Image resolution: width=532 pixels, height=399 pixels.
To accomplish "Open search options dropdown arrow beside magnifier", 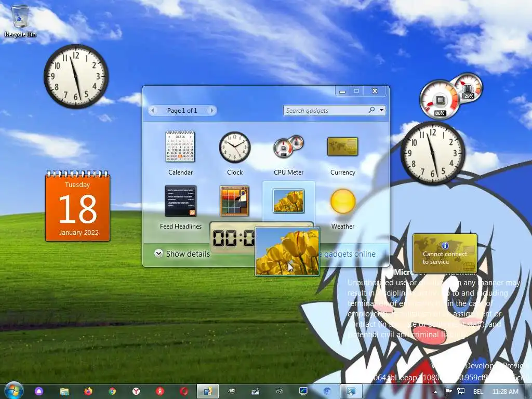I will 382,110.
